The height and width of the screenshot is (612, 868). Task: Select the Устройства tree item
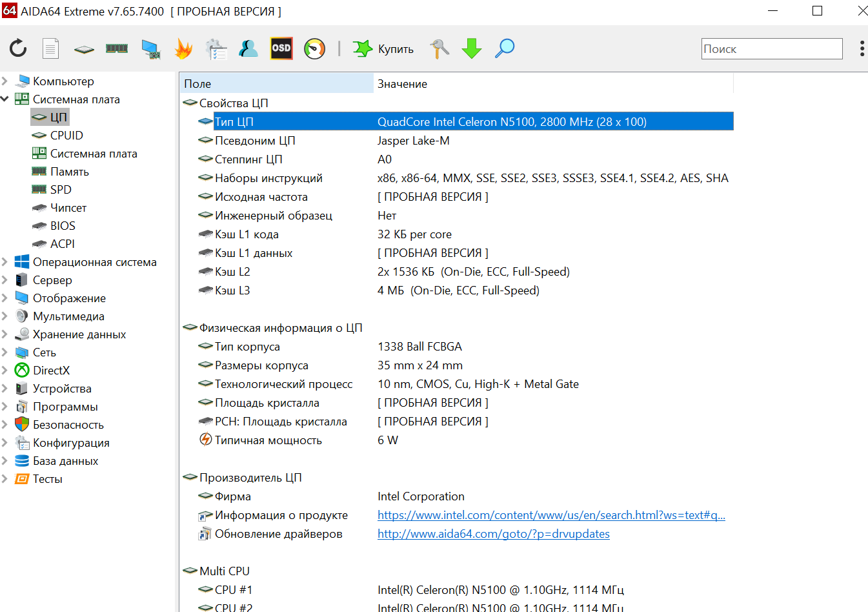[62, 389]
